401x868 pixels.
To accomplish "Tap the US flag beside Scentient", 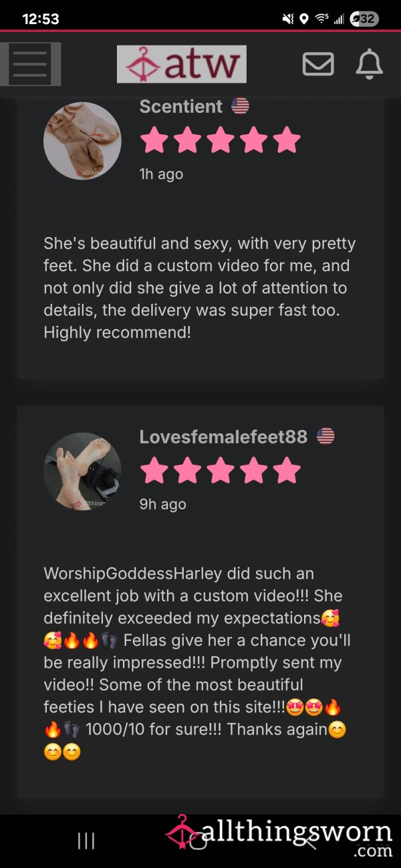I will pyautogui.click(x=240, y=105).
